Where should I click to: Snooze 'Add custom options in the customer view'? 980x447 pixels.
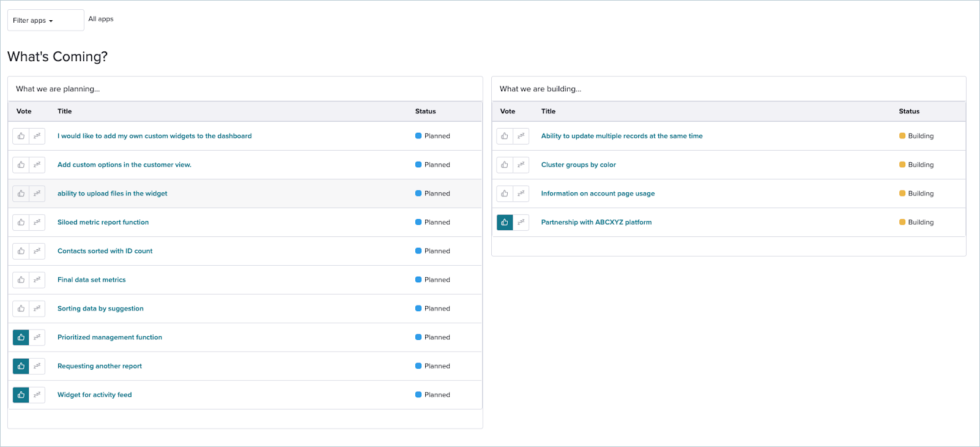(37, 165)
